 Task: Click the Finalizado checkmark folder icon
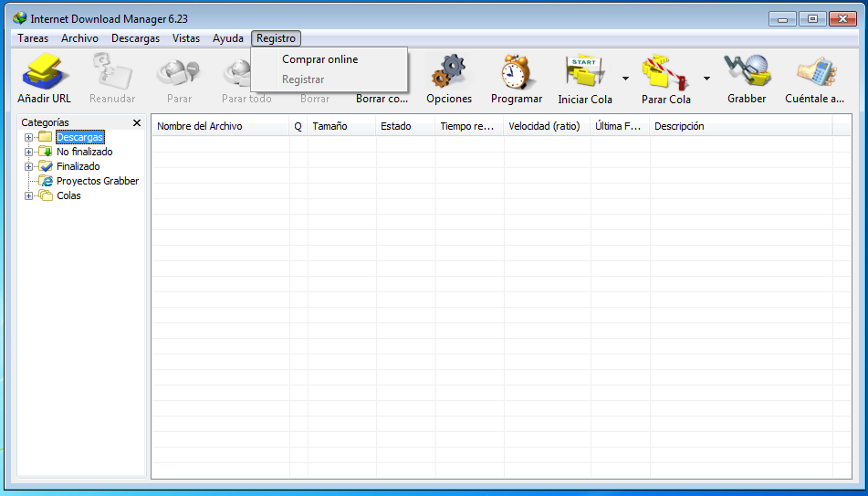46,166
